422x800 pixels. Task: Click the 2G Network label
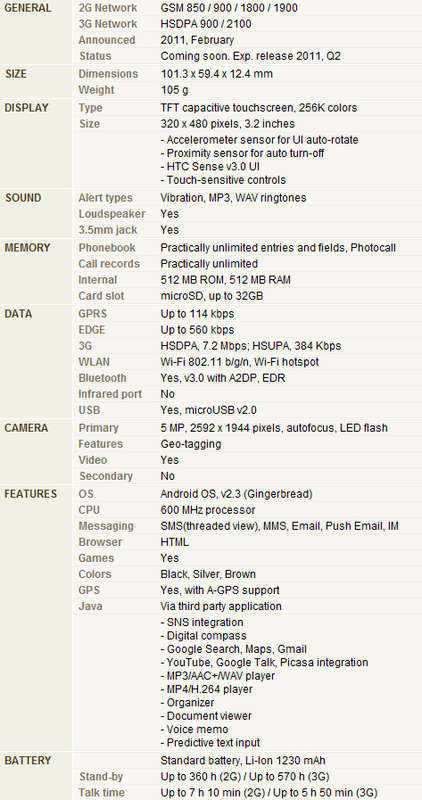(108, 8)
